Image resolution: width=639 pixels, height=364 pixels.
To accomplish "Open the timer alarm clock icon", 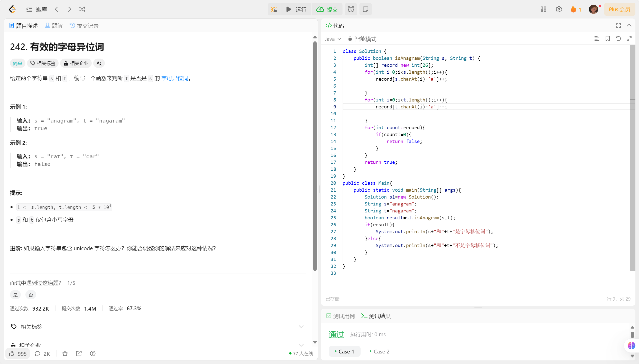I will (351, 10).
